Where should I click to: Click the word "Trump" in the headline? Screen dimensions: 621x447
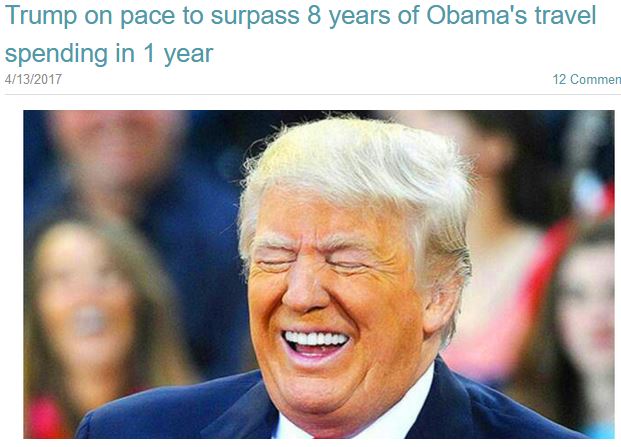point(41,16)
